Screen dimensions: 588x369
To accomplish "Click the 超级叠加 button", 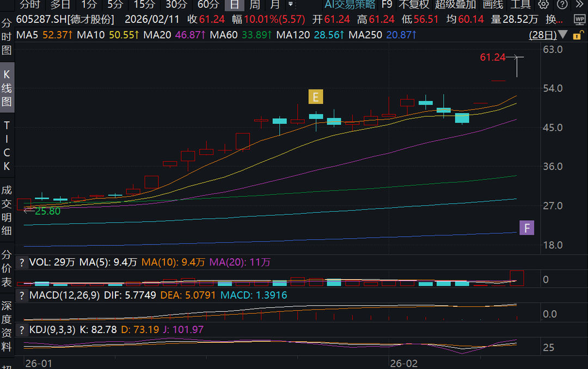I will (456, 5).
